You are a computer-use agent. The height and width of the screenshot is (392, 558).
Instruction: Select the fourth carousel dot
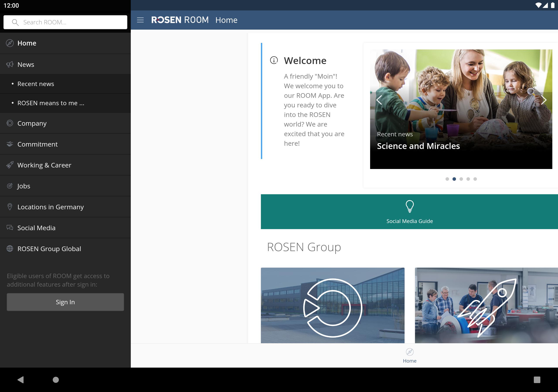pyautogui.click(x=468, y=179)
